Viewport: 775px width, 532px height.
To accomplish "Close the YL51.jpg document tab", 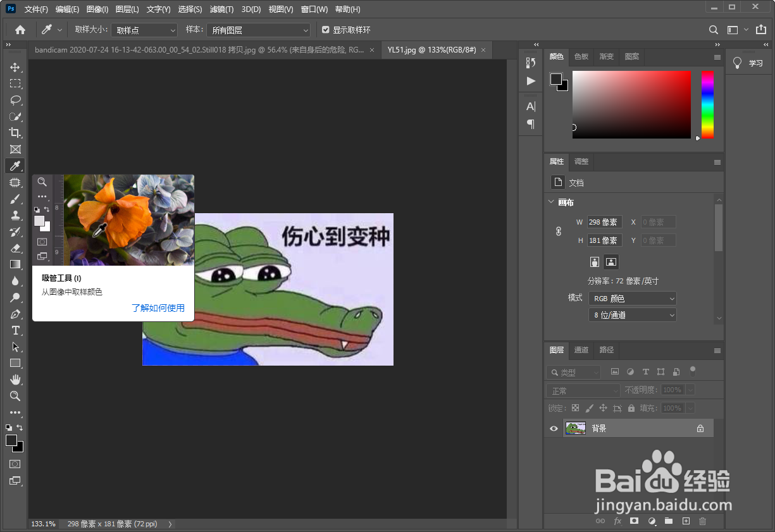I will pyautogui.click(x=484, y=50).
